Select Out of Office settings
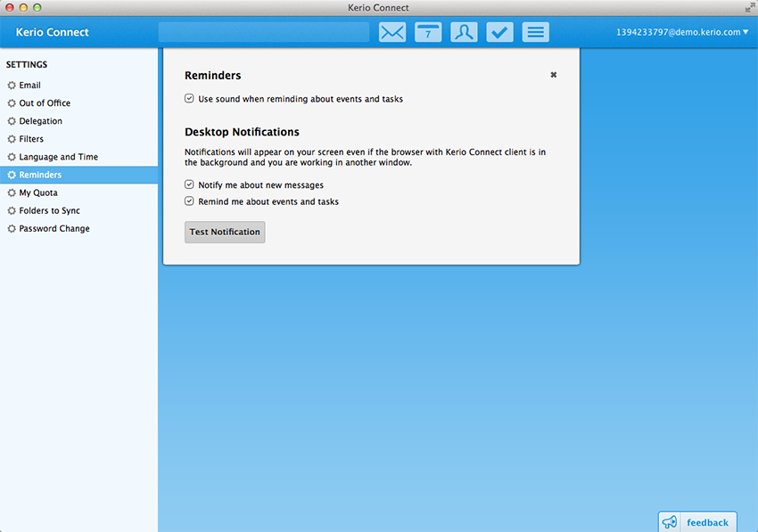758x532 pixels. (45, 103)
